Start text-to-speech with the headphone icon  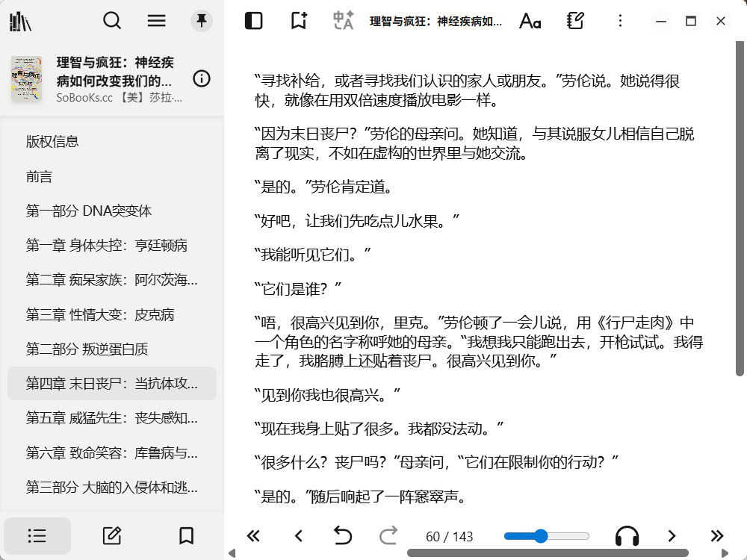click(627, 535)
